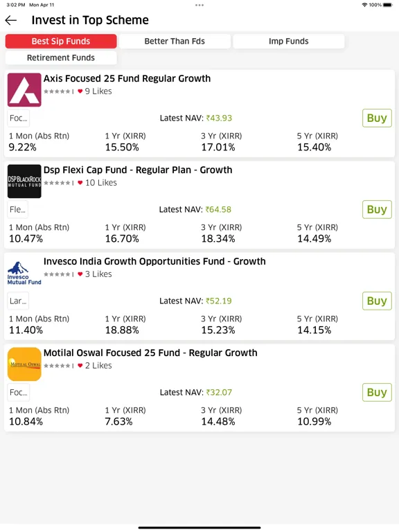This screenshot has width=399, height=532.
Task: Switch to the Imp Funds tab
Action: click(289, 41)
